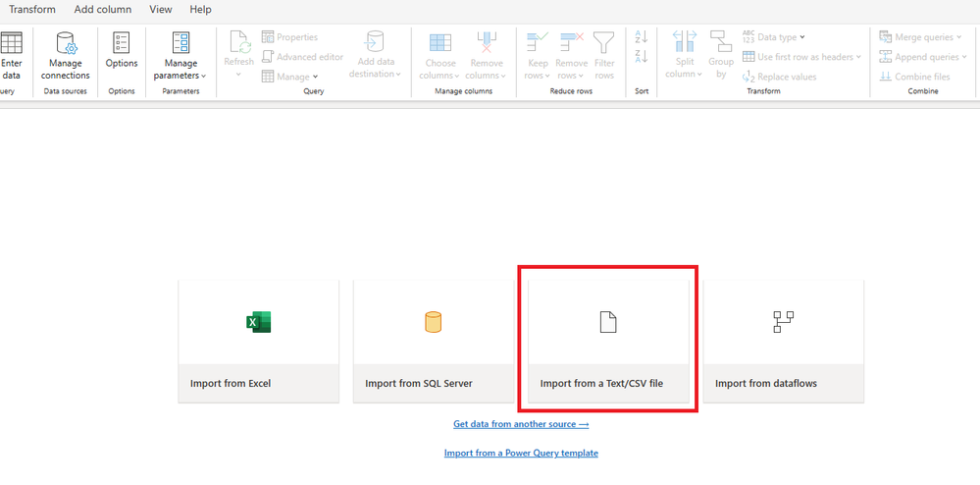Open the View ribbon tab
The image size is (980, 485).
(x=161, y=10)
